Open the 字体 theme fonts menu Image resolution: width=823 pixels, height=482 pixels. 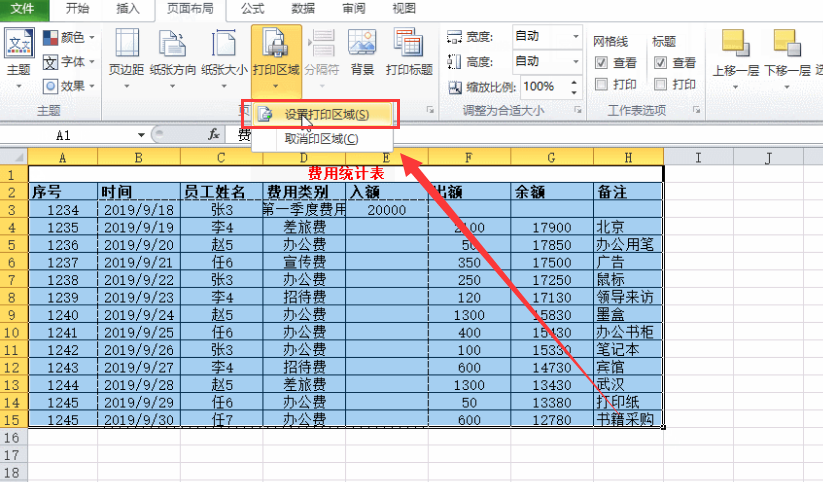click(68, 62)
